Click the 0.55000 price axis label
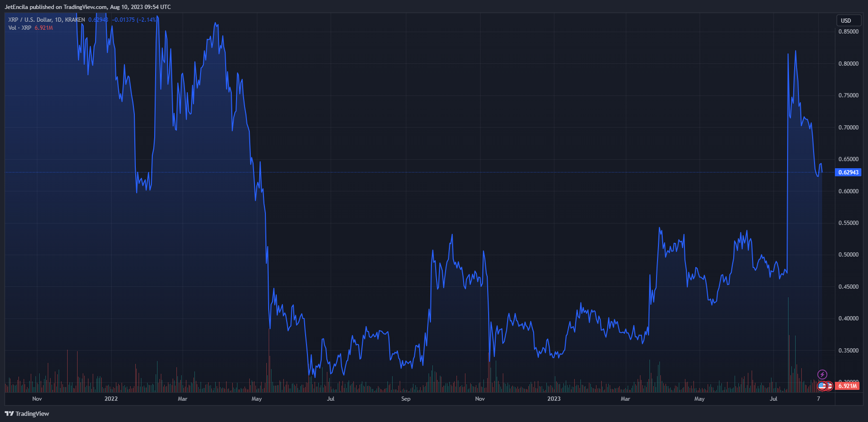This screenshot has width=868, height=422. tap(849, 223)
